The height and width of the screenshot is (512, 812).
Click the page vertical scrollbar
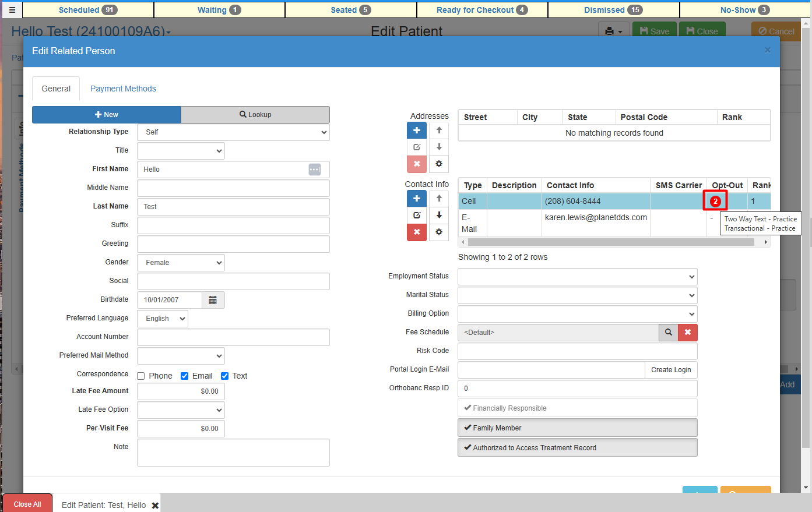(806, 239)
